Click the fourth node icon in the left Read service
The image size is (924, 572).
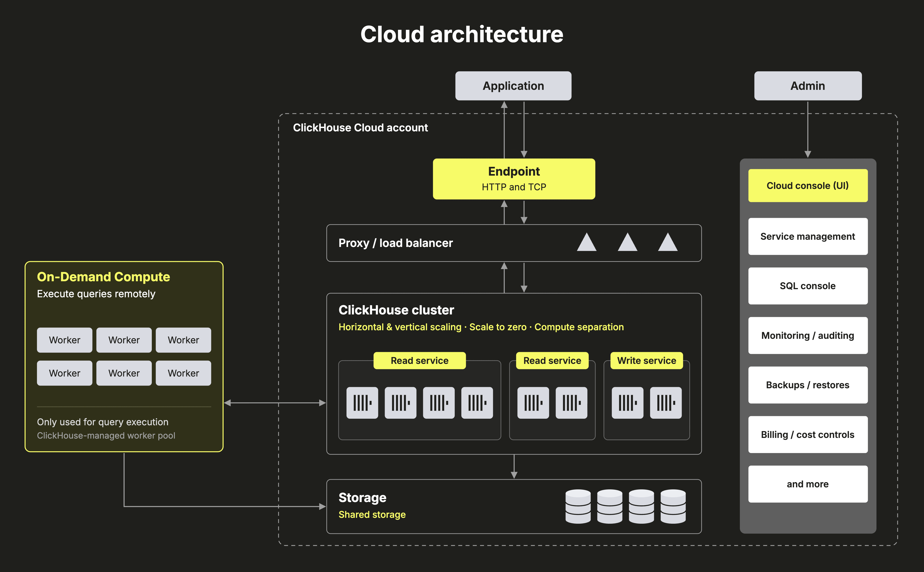coord(477,403)
